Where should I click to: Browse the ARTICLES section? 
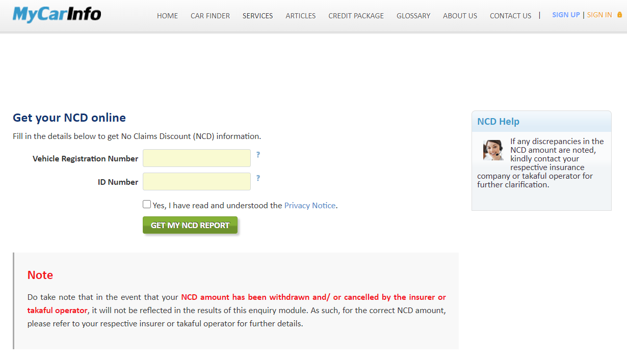click(x=300, y=16)
